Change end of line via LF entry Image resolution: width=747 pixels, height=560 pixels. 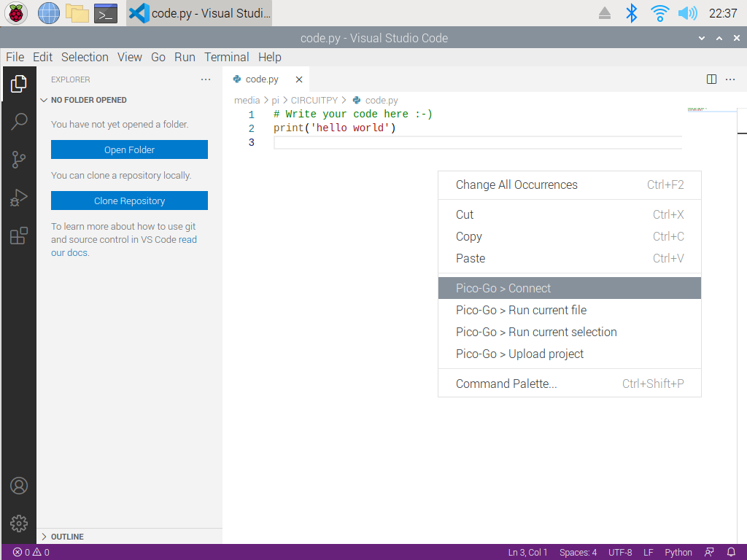[x=648, y=553]
